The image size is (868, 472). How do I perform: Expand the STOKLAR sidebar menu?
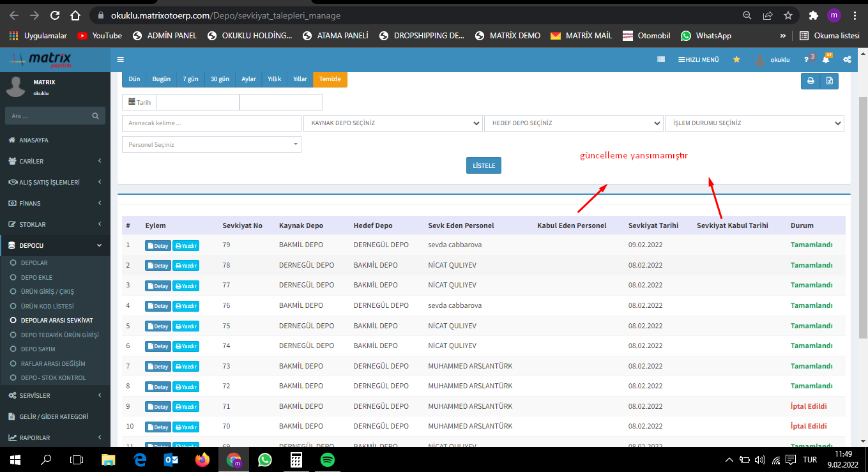click(x=55, y=224)
